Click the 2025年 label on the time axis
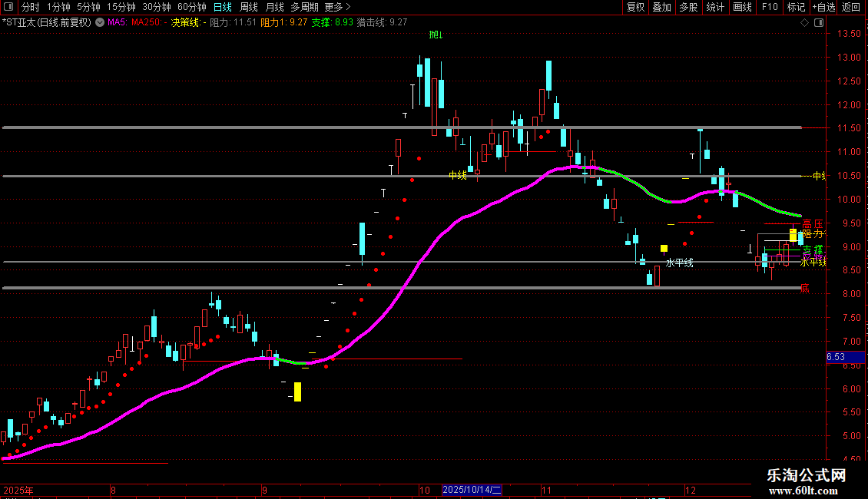 [x=18, y=490]
